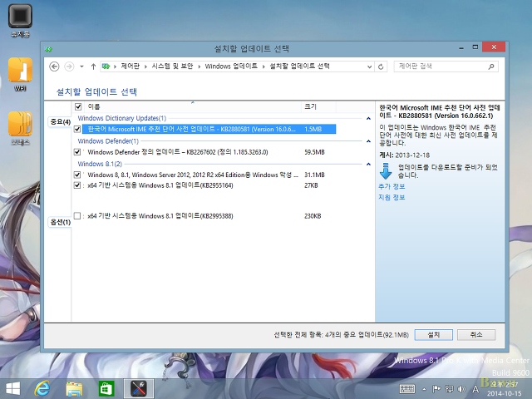Sort the list by the 이름 column header
Viewport: 532px width, 399px height.
(193, 107)
